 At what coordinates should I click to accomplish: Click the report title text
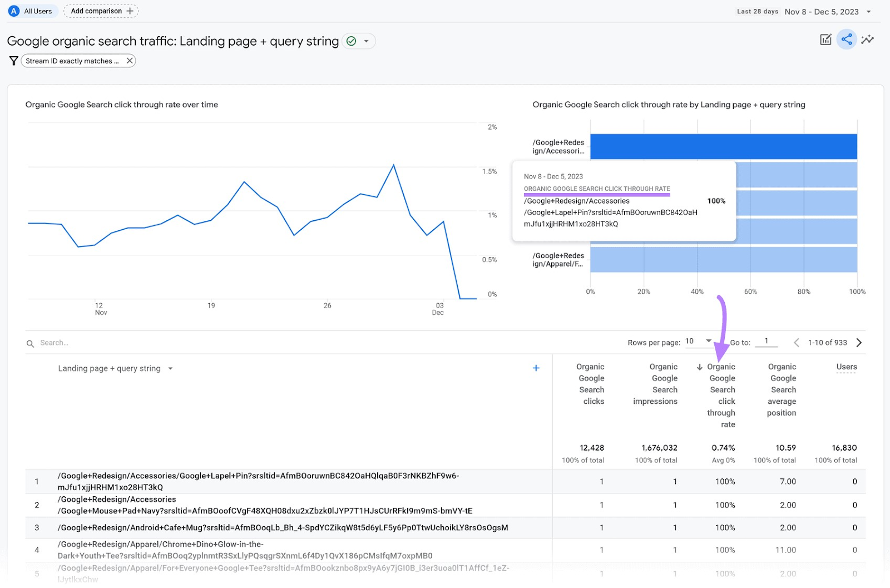tap(173, 41)
